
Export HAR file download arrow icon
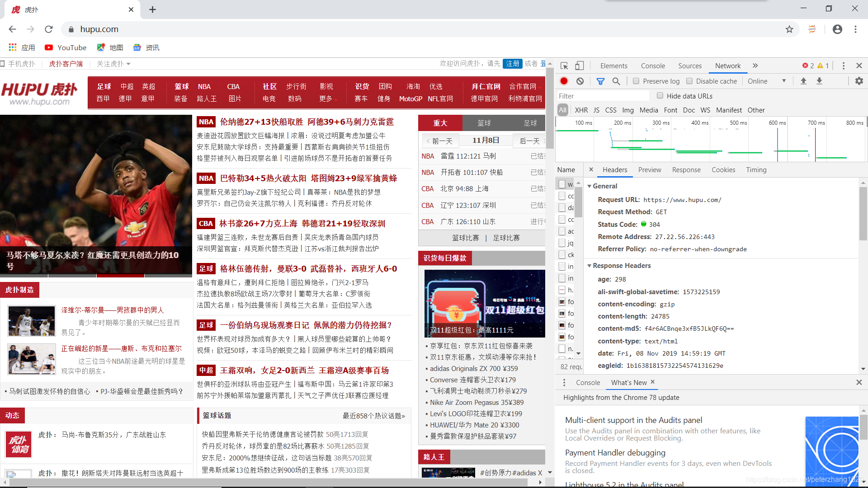[x=819, y=81]
